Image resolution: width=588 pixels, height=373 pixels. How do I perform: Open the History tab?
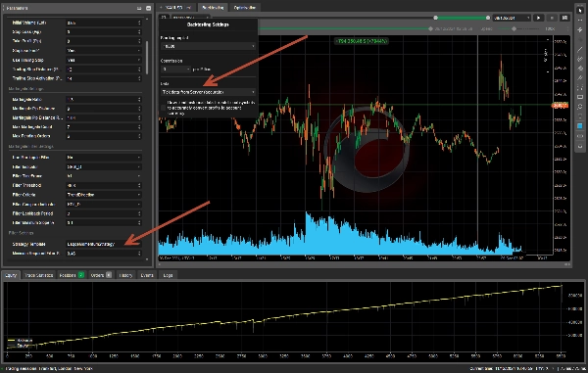(x=125, y=275)
